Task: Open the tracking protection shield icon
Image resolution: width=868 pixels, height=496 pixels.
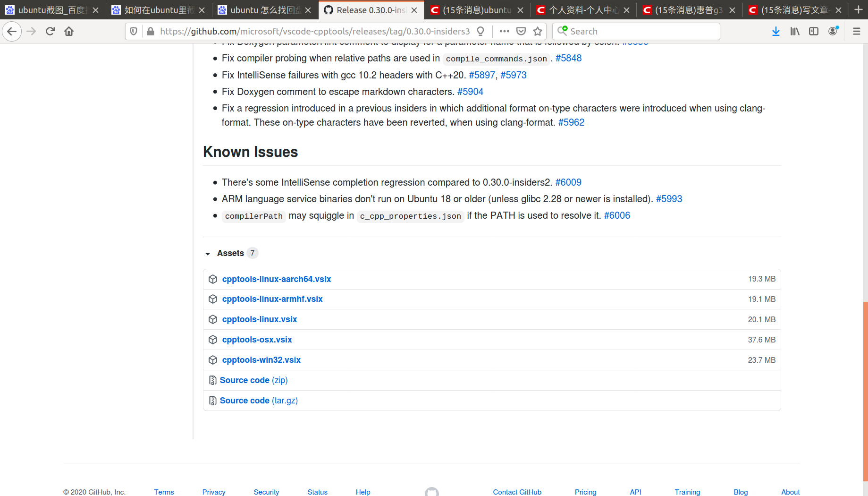Action: pyautogui.click(x=134, y=31)
